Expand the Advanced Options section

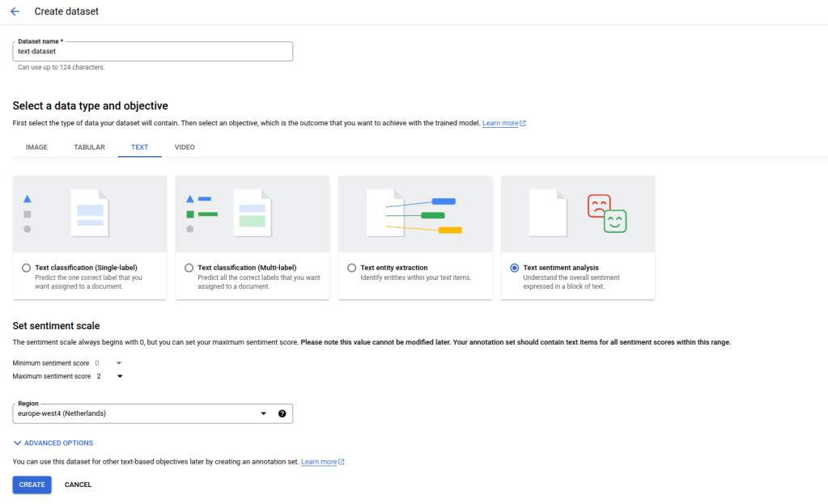tap(53, 443)
